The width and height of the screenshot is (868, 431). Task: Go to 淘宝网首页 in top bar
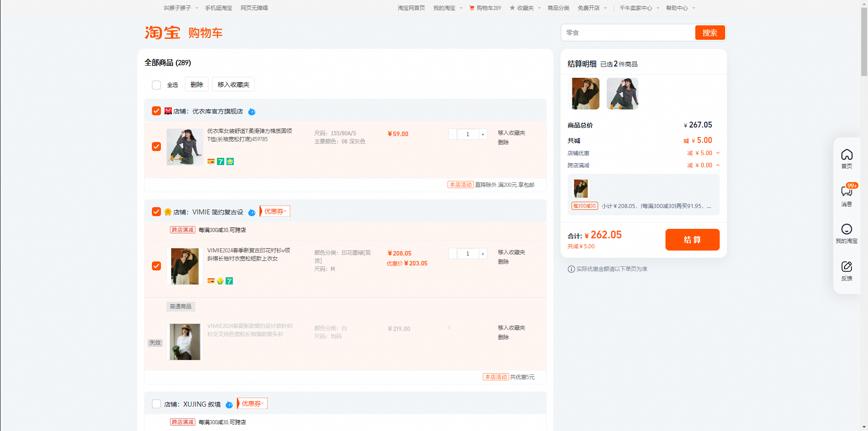[411, 8]
